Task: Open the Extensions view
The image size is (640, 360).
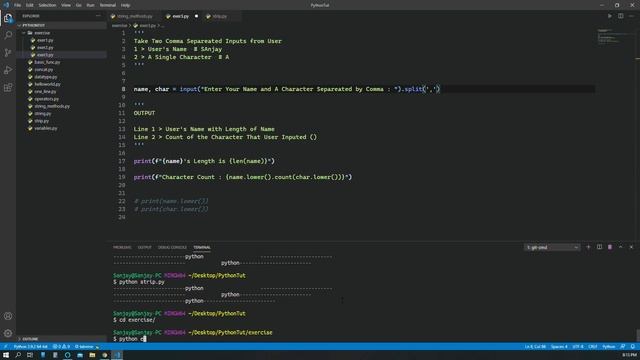Action: pyautogui.click(x=8, y=88)
